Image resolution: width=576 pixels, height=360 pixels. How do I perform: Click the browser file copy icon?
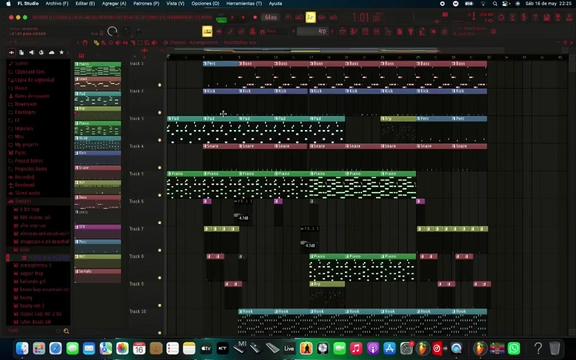(x=21, y=53)
